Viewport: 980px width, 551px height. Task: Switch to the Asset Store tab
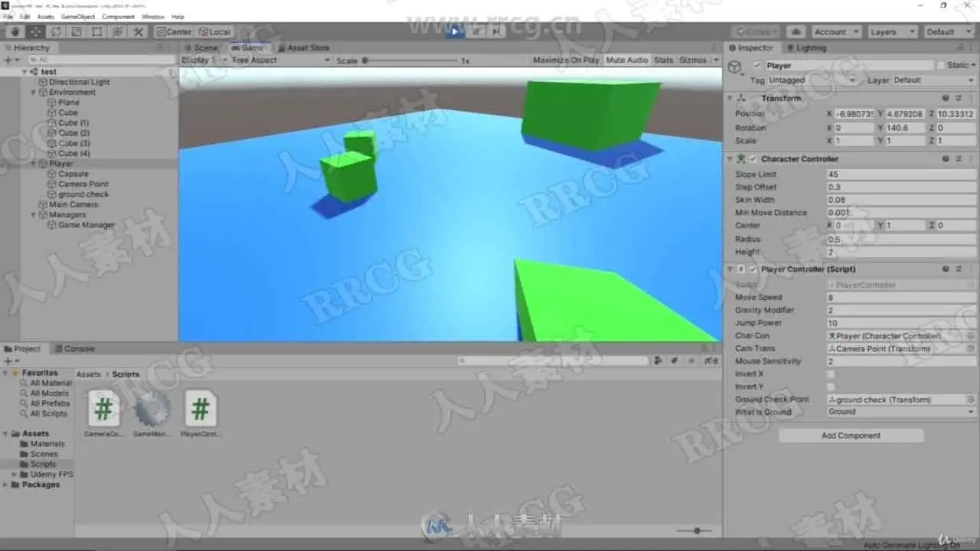(x=304, y=47)
